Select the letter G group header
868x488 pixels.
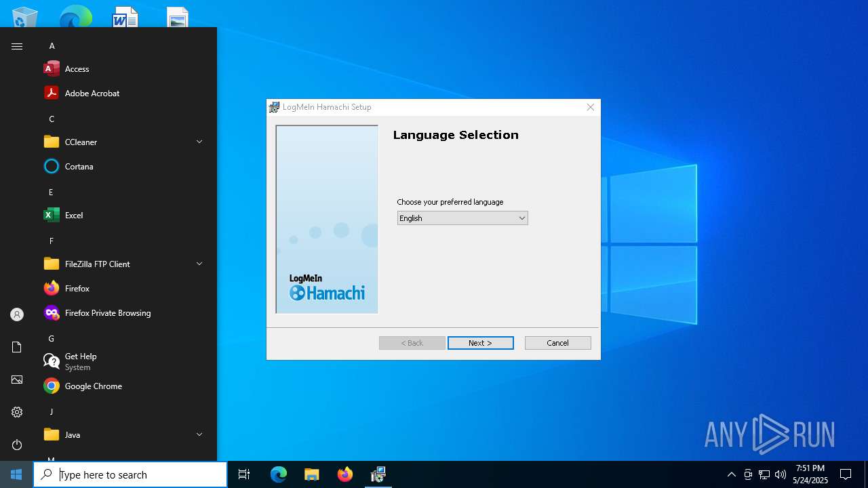pos(52,339)
